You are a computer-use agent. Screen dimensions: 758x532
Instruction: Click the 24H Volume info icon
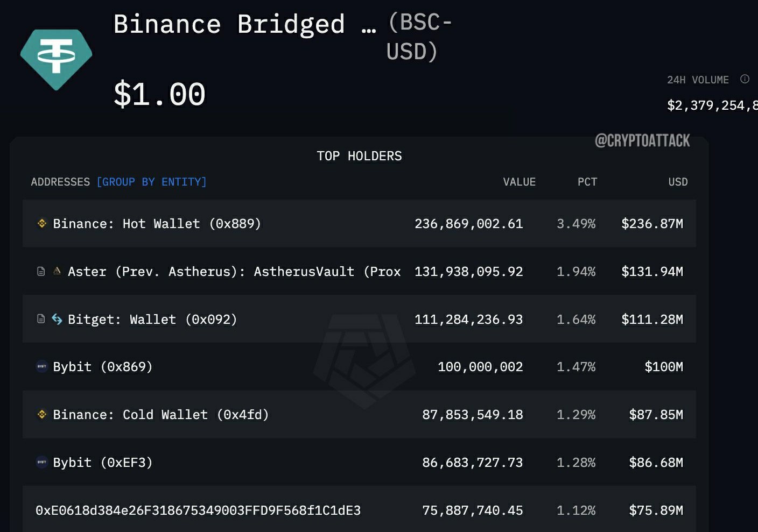point(745,79)
